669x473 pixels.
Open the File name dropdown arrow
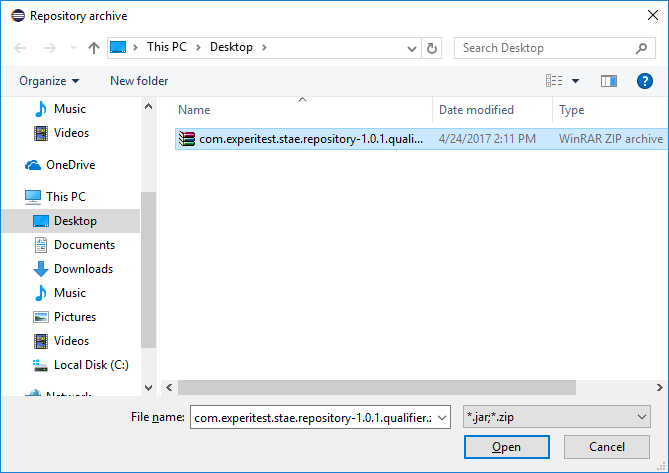(442, 418)
